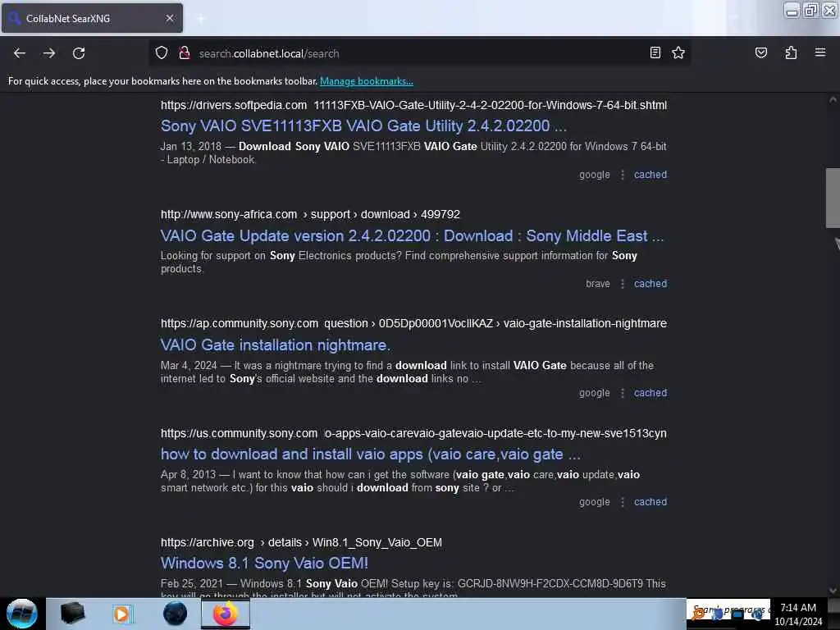Open Windows 8.1 Sony Vaio OEM! result
The width and height of the screenshot is (840, 630).
[264, 563]
